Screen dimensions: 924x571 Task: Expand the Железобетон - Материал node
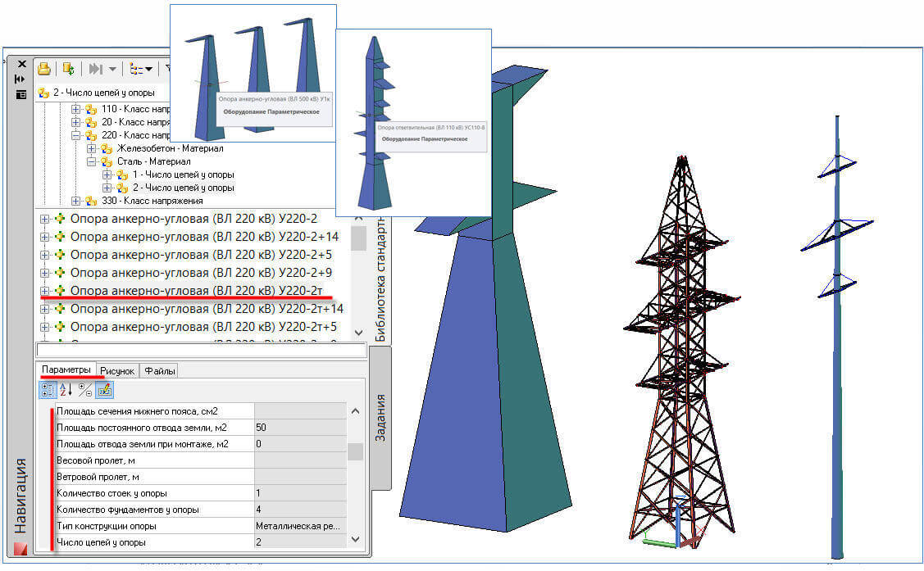tap(92, 148)
